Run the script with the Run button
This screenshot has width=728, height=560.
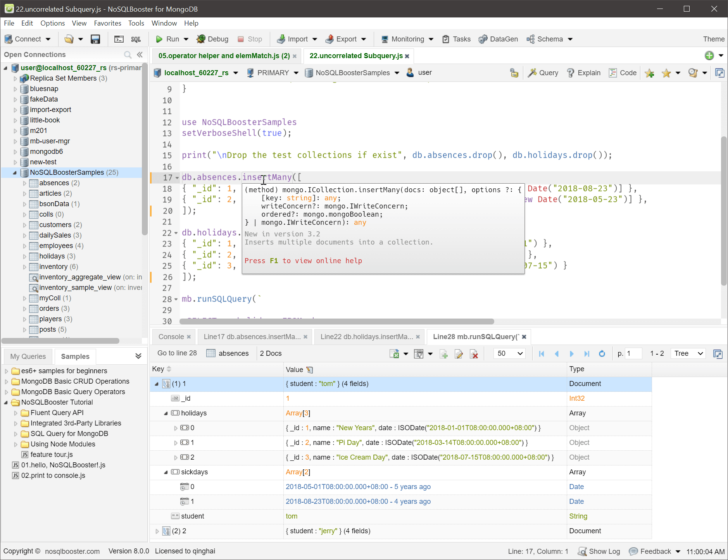point(167,39)
